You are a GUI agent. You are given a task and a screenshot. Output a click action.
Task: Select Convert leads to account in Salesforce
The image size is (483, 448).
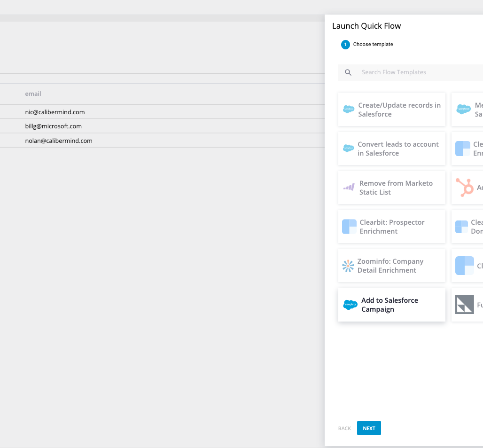(392, 149)
